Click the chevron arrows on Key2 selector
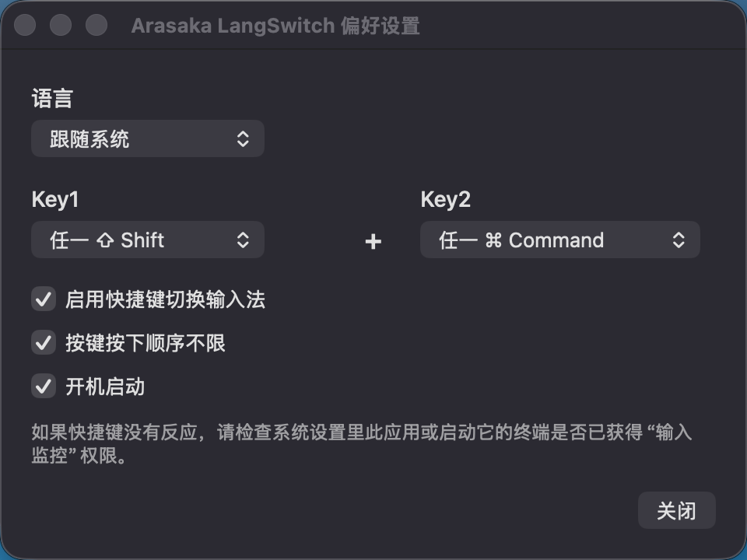747x560 pixels. 679,240
